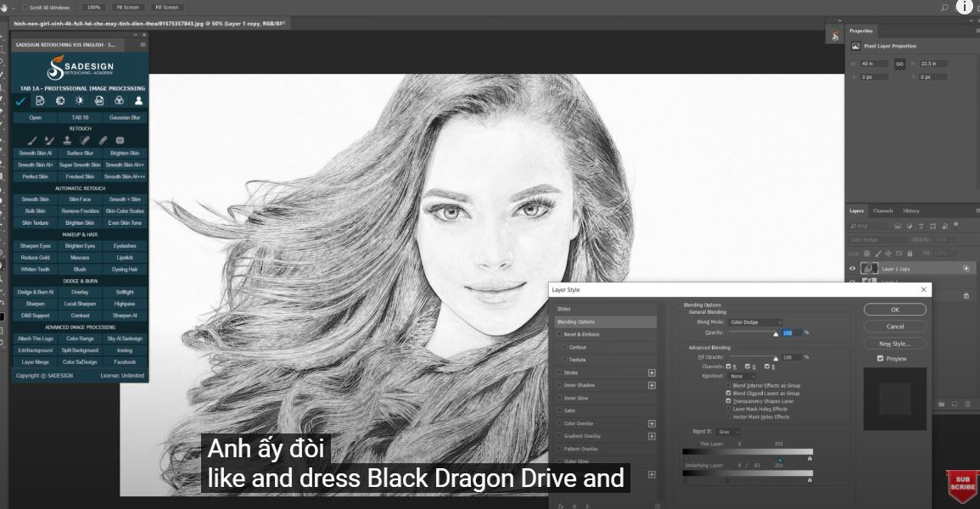Uncheck Blend Clipped Layers as Group
The height and width of the screenshot is (509, 980).
[728, 394]
